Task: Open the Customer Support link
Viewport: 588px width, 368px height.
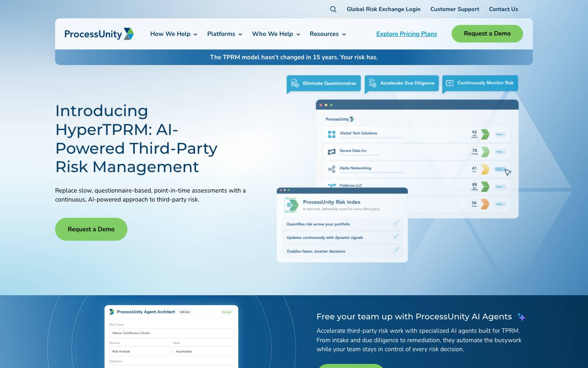Action: click(455, 9)
